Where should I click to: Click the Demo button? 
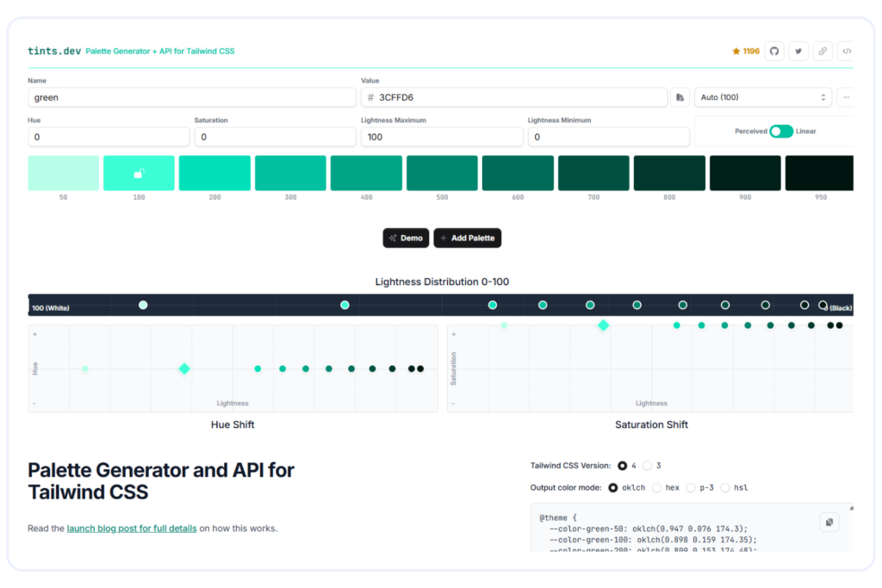(406, 238)
